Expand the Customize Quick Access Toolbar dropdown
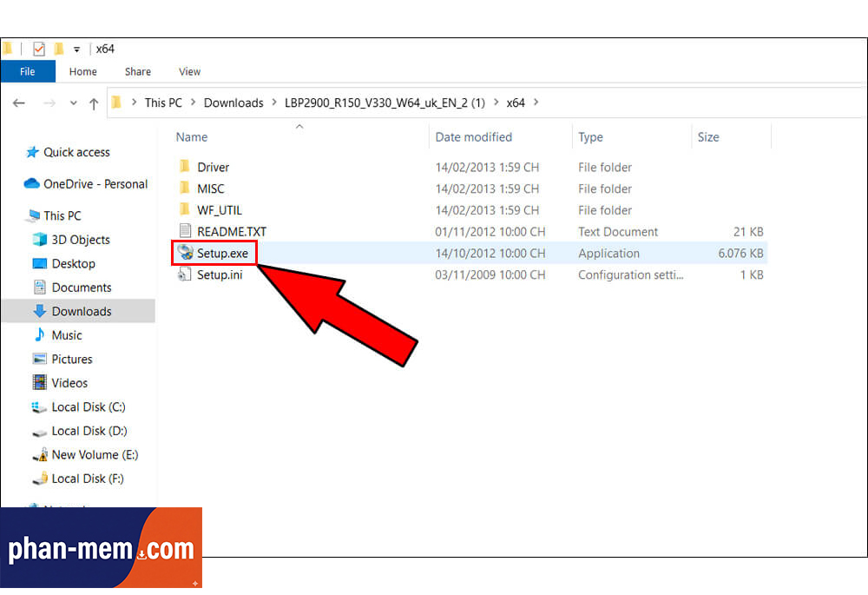This screenshot has width=868, height=595. click(x=76, y=50)
